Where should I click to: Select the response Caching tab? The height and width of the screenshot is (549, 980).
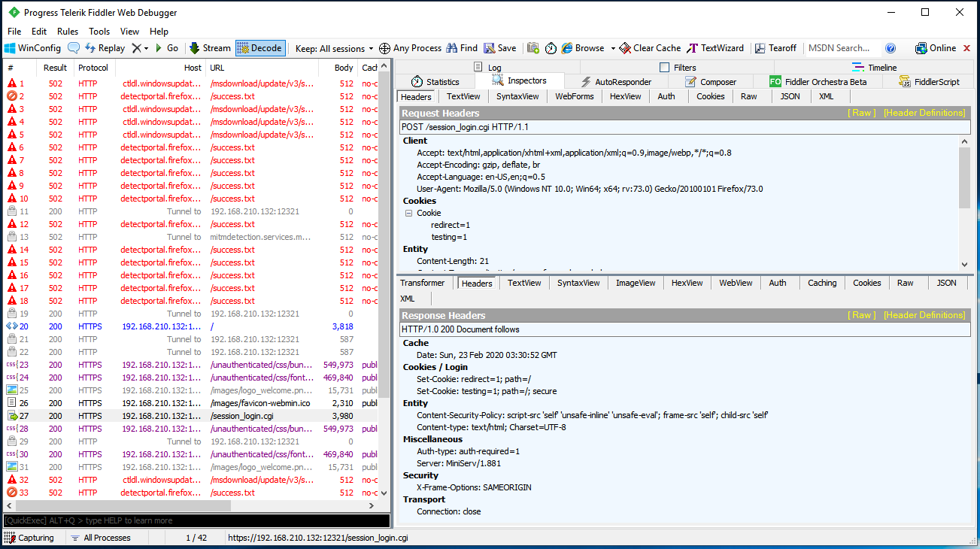[x=822, y=283]
